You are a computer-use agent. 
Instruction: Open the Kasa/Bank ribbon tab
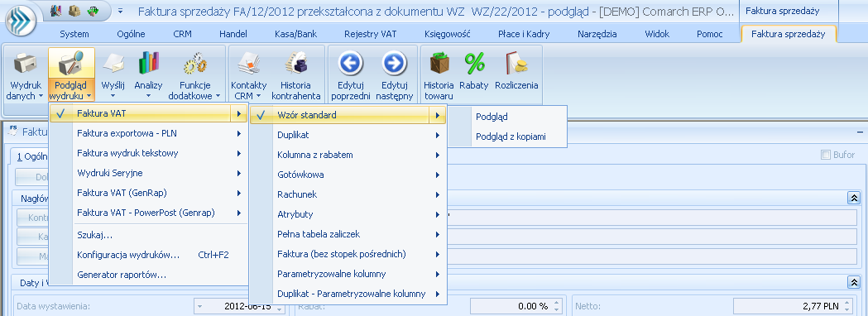[295, 34]
